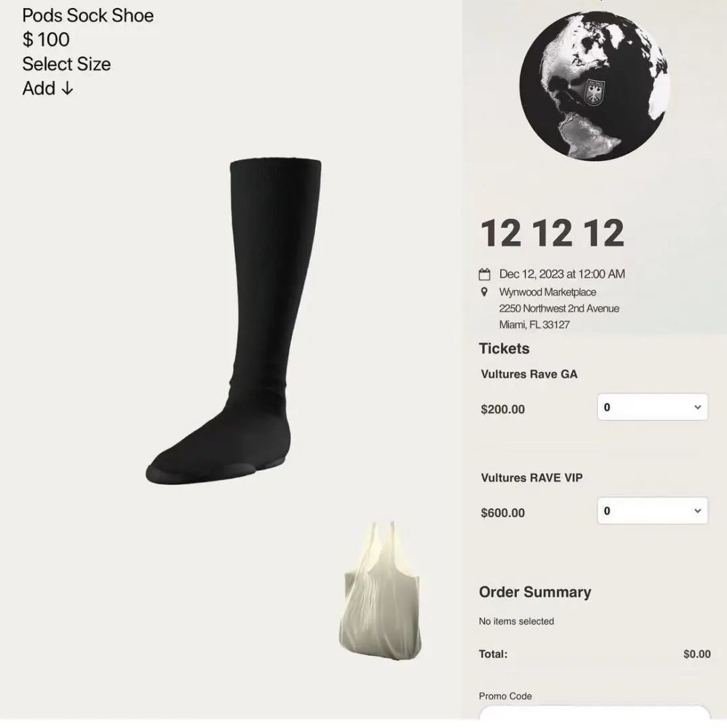This screenshot has height=728, width=727.
Task: Click the Pods Sock Shoe title
Action: click(88, 15)
